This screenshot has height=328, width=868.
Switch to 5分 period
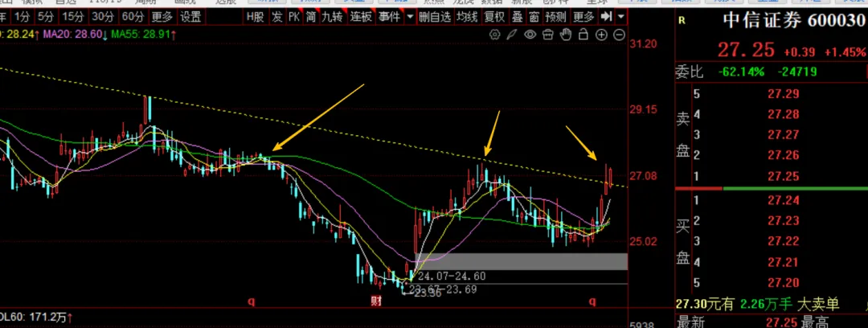(x=47, y=17)
